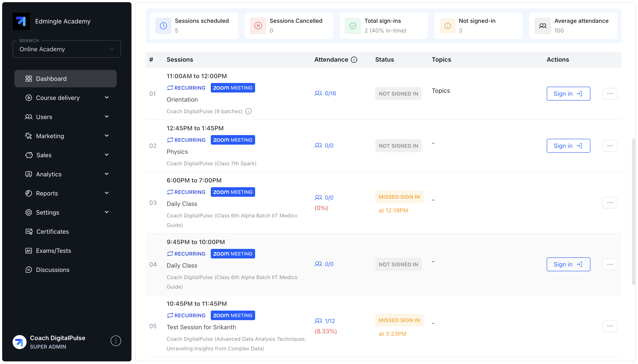Open more options for Test Session for Srikanth
Screen dimensions: 638x364
(610, 326)
